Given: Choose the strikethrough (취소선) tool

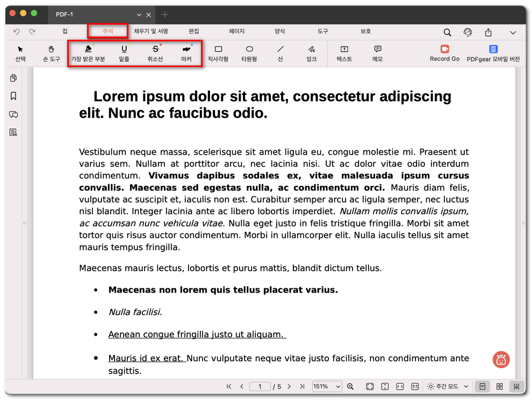Looking at the screenshot, I should point(155,53).
